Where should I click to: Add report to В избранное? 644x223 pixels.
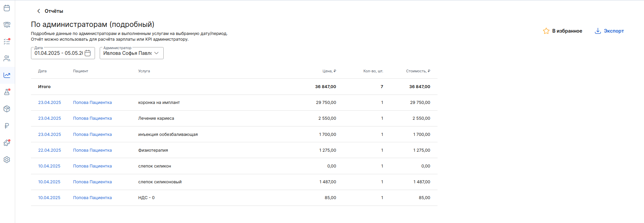click(x=567, y=31)
